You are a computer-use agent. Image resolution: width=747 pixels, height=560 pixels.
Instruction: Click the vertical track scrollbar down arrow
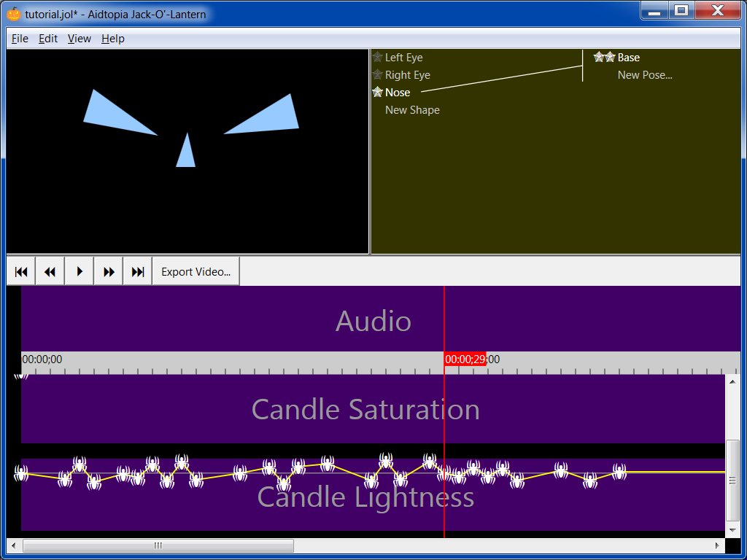pyautogui.click(x=732, y=530)
